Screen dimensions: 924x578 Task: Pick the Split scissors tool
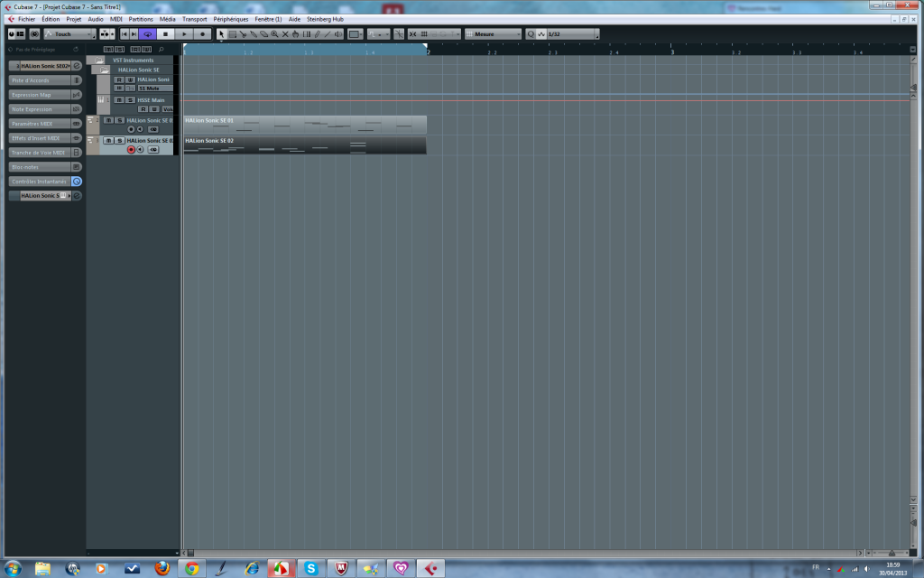(x=243, y=34)
